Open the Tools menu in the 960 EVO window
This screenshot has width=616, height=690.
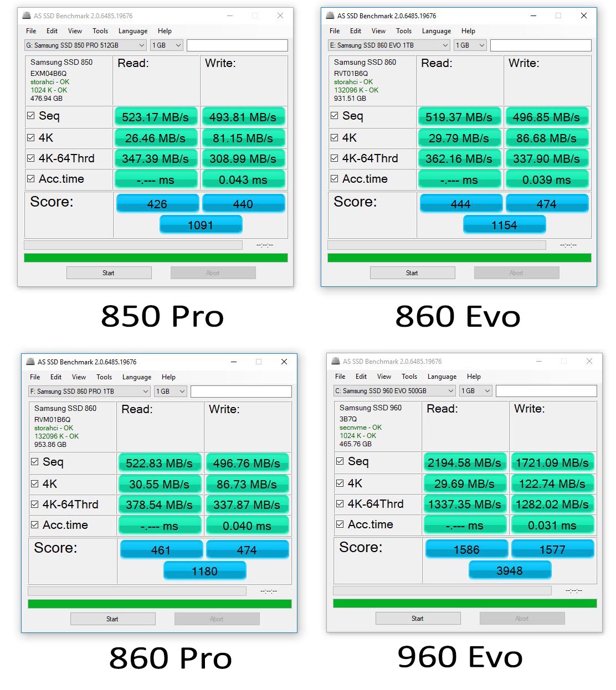(x=409, y=377)
